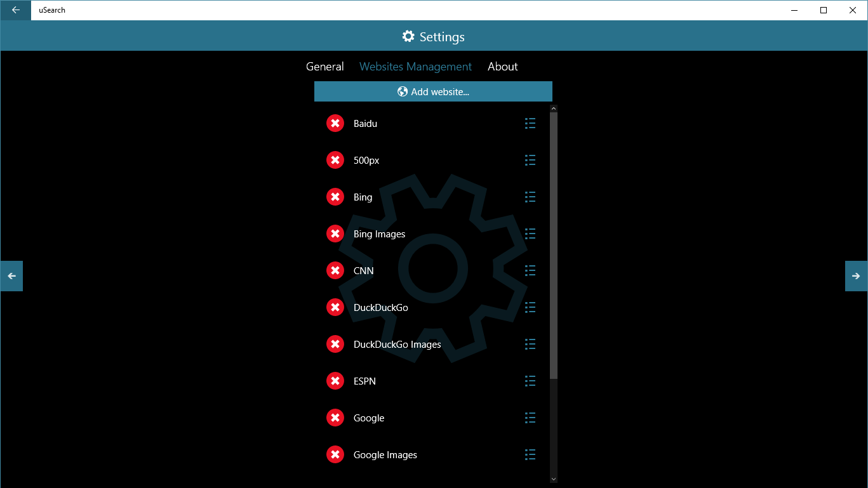This screenshot has width=868, height=488.
Task: Delete the DuckDuckGo entry
Action: (335, 308)
